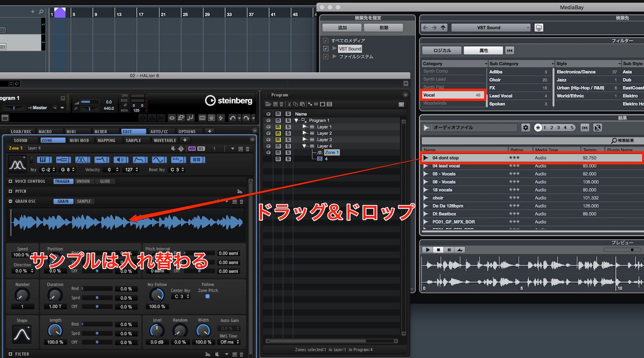This screenshot has height=358, width=644.
Task: Expand the VOICE CONTROL section
Action: [x=10, y=181]
